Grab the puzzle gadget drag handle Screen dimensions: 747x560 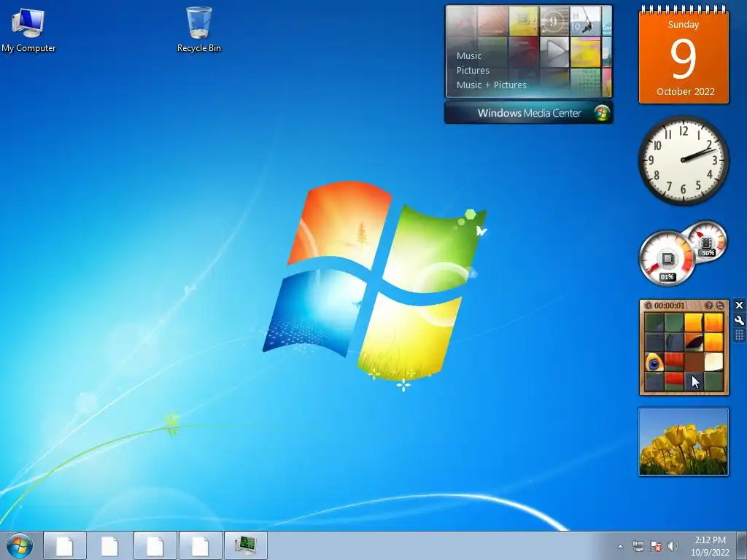coord(739,335)
